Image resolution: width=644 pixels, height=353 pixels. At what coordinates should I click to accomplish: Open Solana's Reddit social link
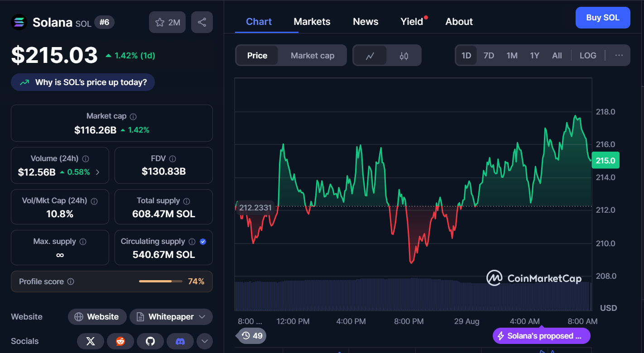pyautogui.click(x=120, y=341)
